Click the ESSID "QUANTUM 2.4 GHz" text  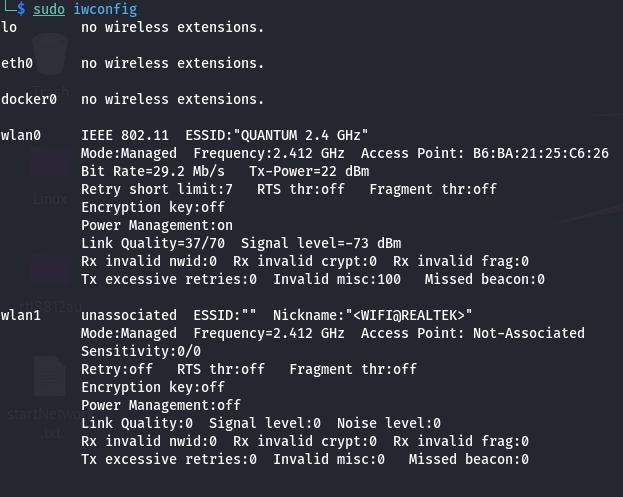[277, 135]
